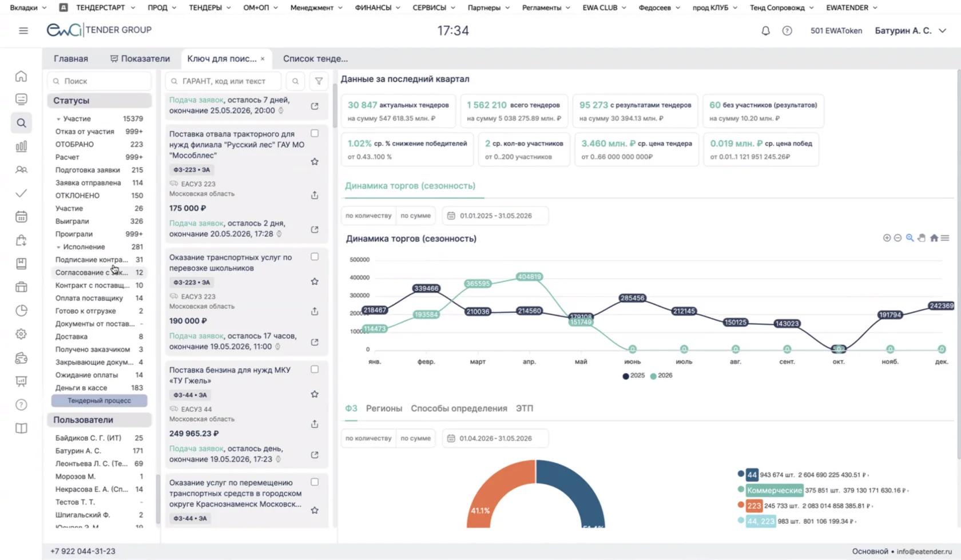Check the Поставка бензина tender checkbox
Image resolution: width=961 pixels, height=560 pixels.
[315, 370]
